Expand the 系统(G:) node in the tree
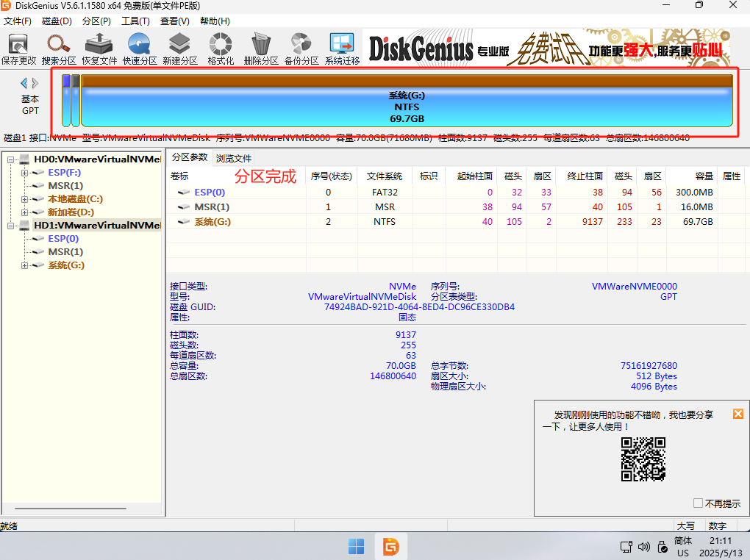 pyautogui.click(x=24, y=265)
